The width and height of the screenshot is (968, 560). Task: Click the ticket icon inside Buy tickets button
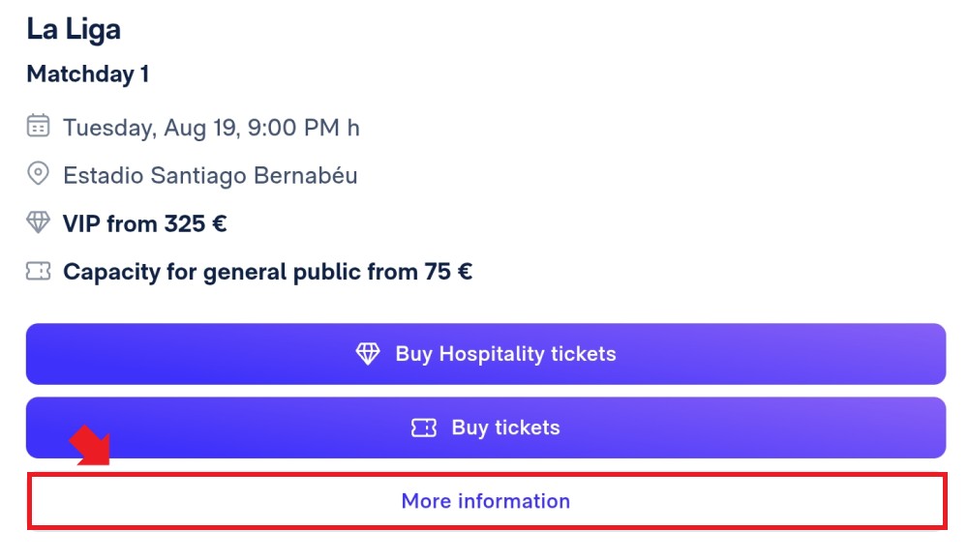[424, 427]
